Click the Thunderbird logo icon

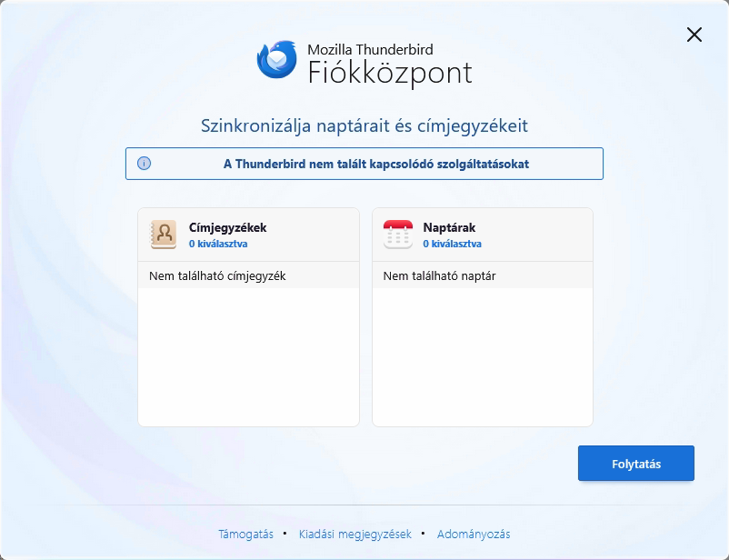coord(277,59)
